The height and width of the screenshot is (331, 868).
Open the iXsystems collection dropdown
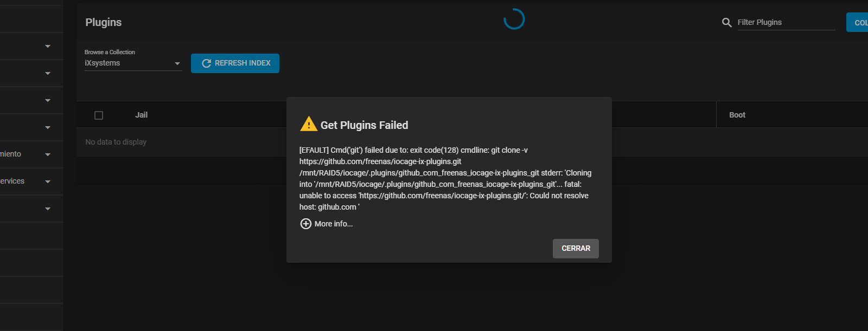tap(133, 63)
